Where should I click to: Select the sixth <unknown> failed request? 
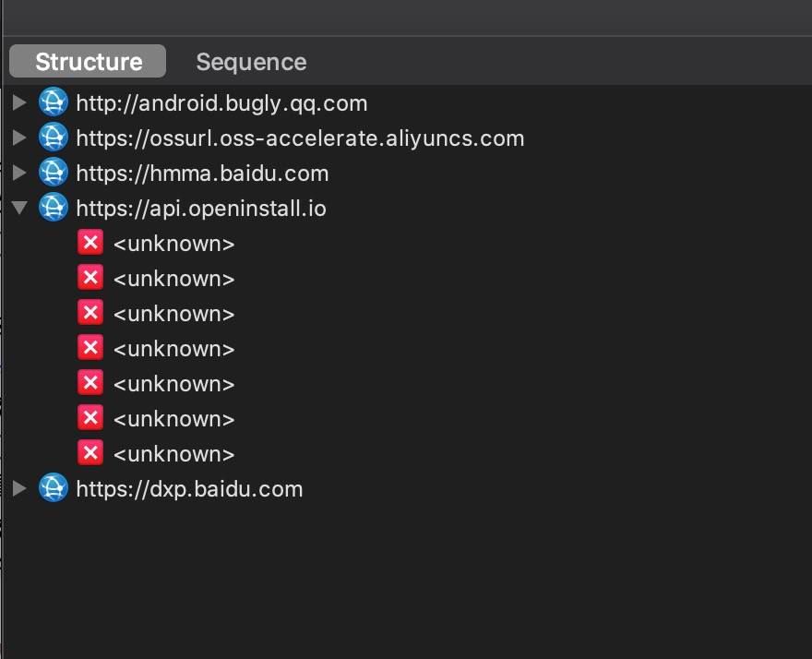[x=173, y=419]
